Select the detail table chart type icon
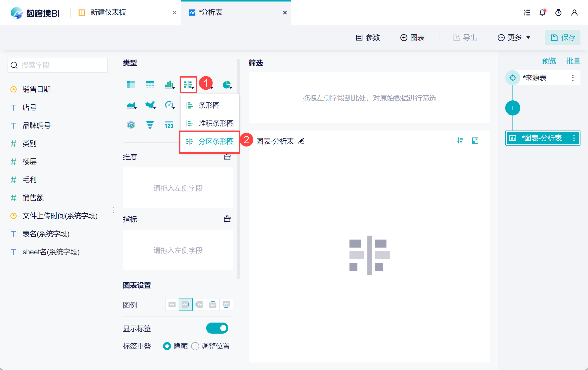Viewport: 588px width, 370px height. [x=150, y=85]
